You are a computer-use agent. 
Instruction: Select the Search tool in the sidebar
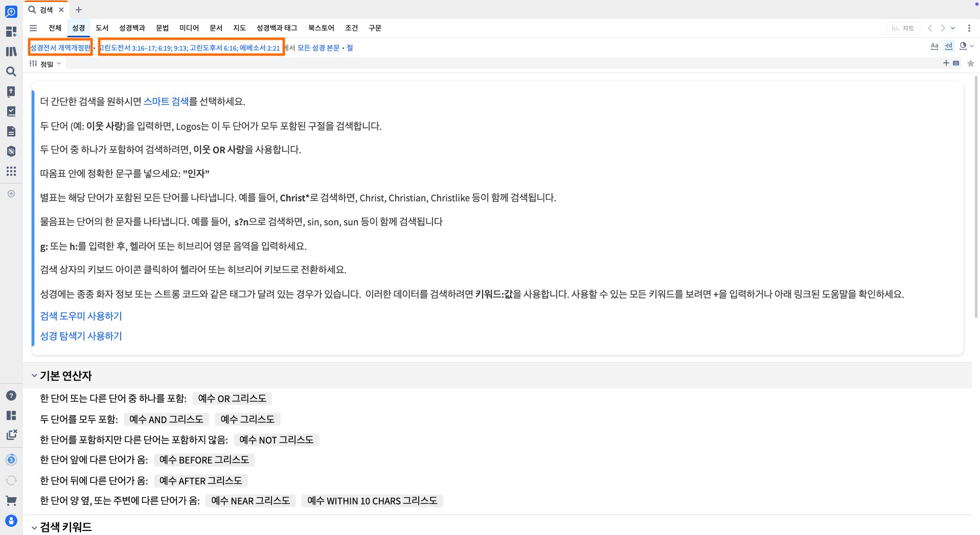[11, 72]
